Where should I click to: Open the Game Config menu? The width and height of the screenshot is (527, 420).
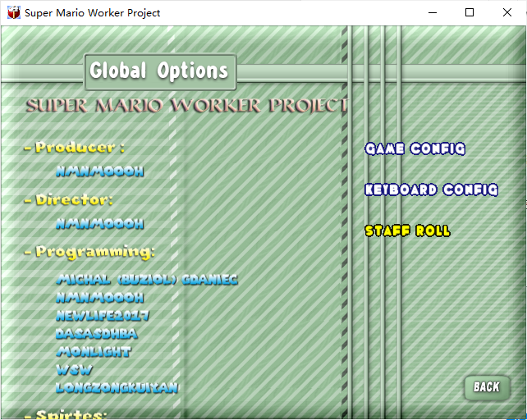pyautogui.click(x=415, y=148)
